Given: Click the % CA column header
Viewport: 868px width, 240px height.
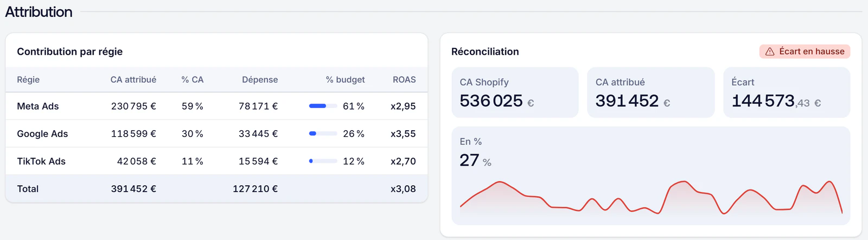Looking at the screenshot, I should pyautogui.click(x=193, y=80).
